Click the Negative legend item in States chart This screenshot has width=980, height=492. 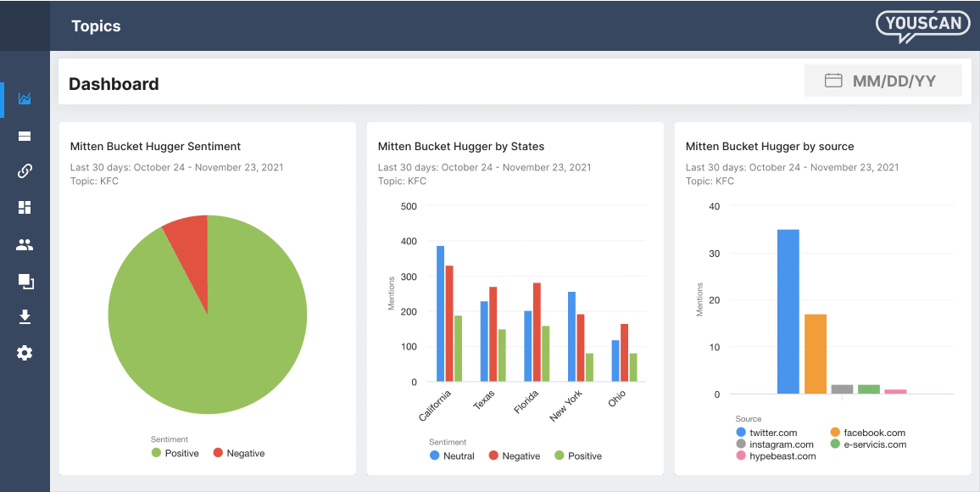pos(514,456)
